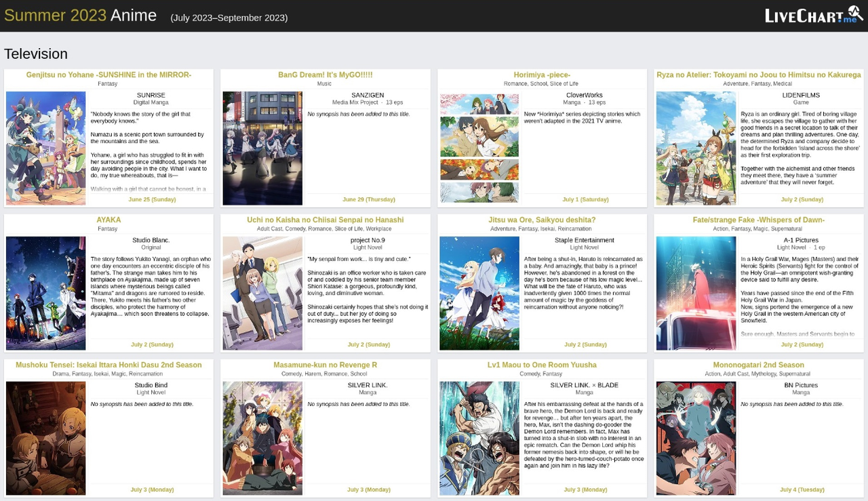Click July 3 (Monday) date under Mushoku Tensei
This screenshot has width=868, height=501.
tap(152, 490)
